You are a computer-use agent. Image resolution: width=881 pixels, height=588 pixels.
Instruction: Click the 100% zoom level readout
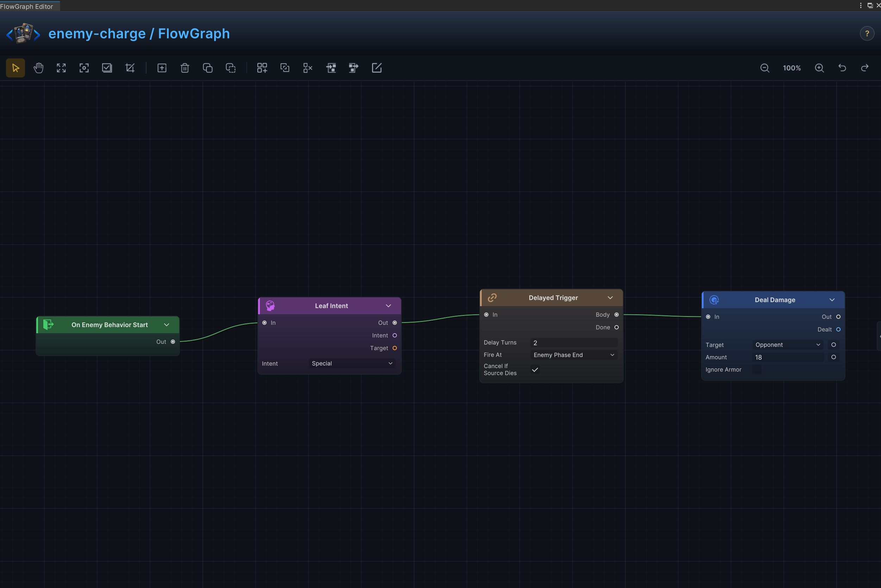coord(792,68)
